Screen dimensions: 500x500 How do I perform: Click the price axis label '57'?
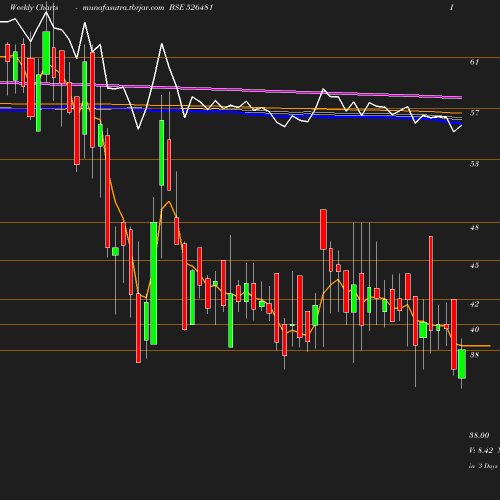tap(474, 113)
